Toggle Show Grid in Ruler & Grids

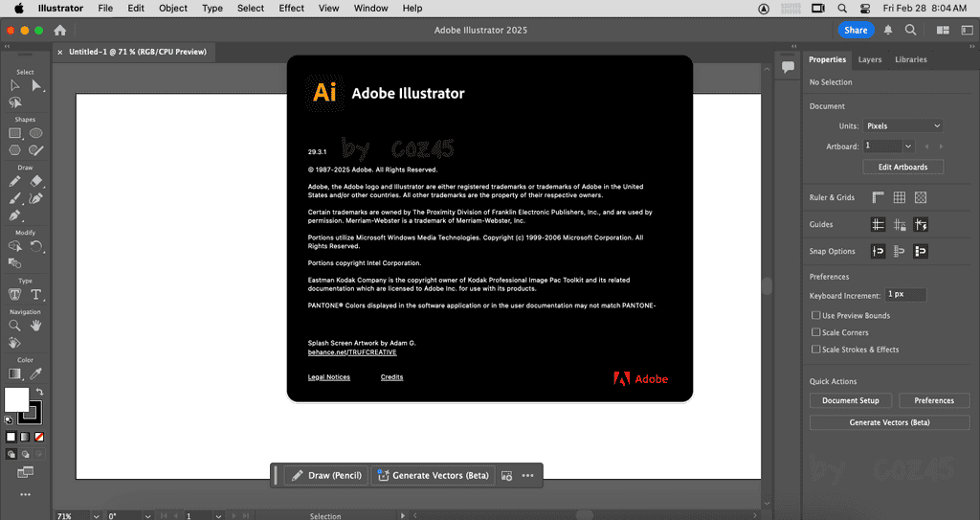pyautogui.click(x=900, y=197)
